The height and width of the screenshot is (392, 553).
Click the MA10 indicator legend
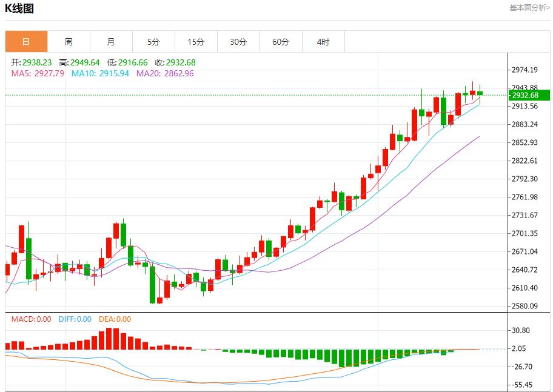pyautogui.click(x=100, y=73)
